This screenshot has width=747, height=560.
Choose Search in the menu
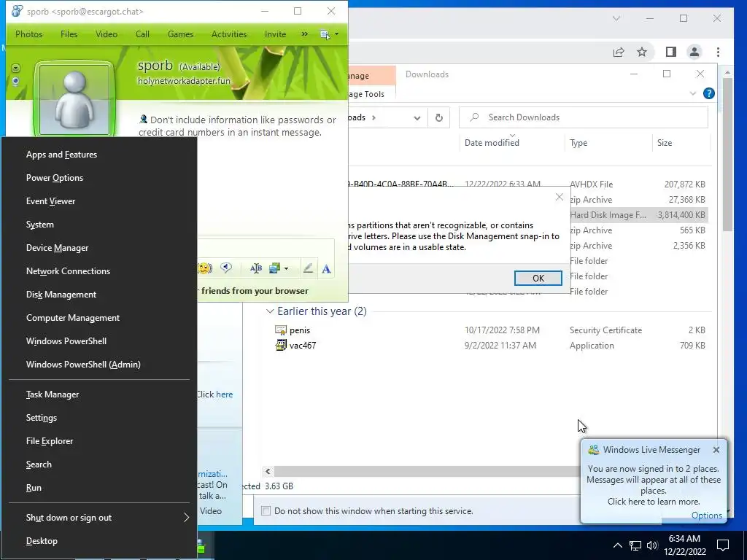click(x=39, y=464)
